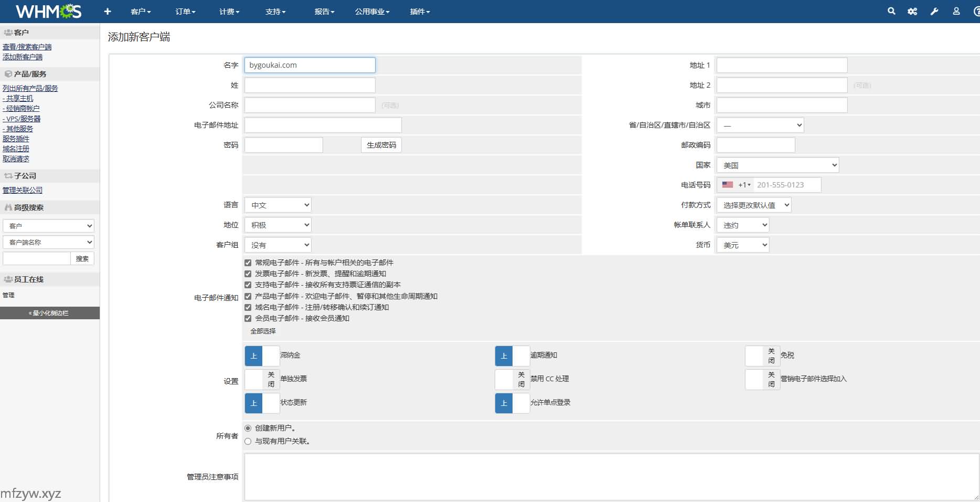Open the wrench setup icon
The image size is (980, 502).
pos(934,11)
